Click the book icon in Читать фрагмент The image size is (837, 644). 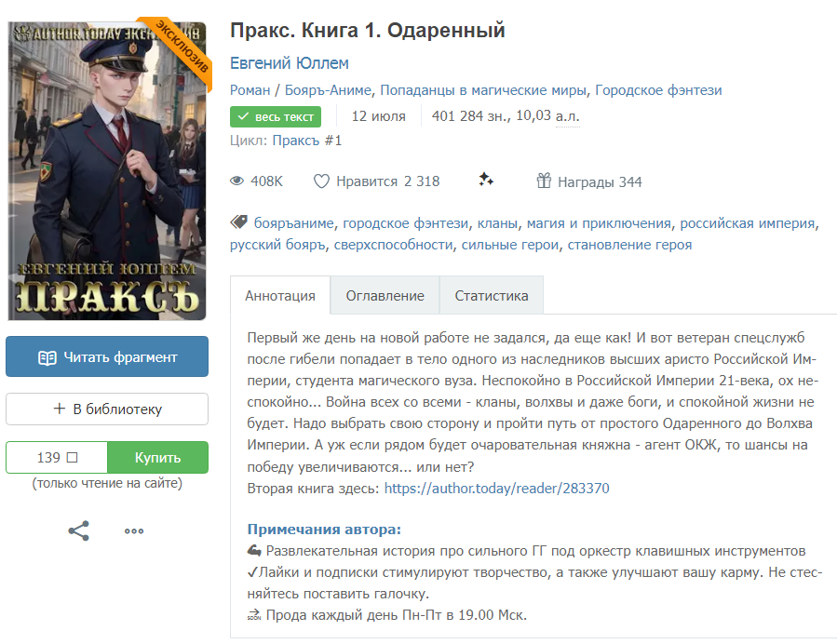pos(47,357)
